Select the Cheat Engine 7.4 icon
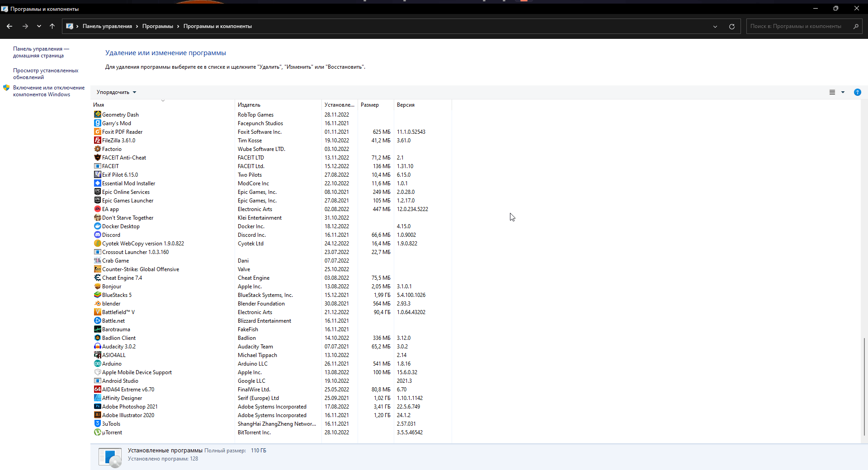868x470 pixels. pyautogui.click(x=97, y=277)
